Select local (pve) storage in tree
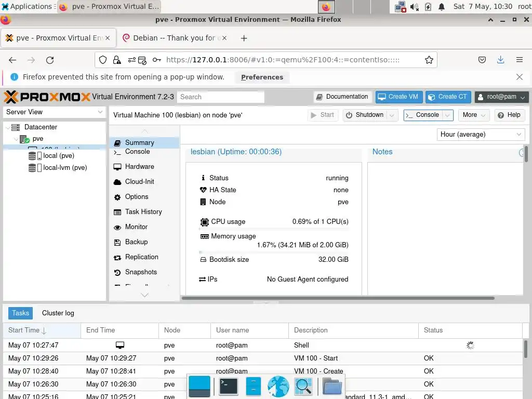The width and height of the screenshot is (532, 399). [x=55, y=156]
